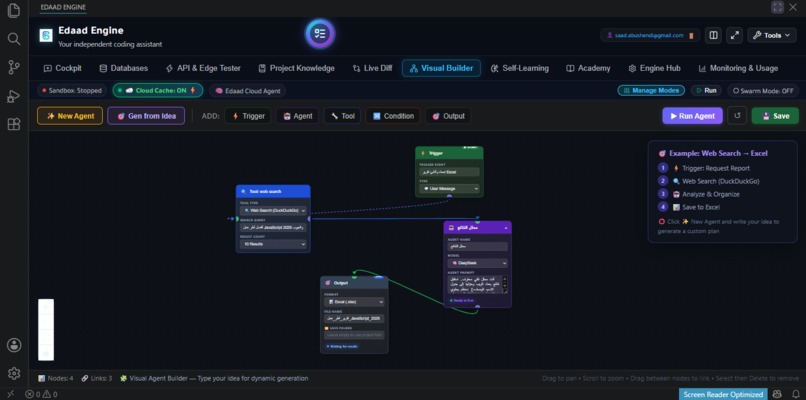This screenshot has width=806, height=400.
Task: Click the Save Folder field in Output node
Action: tap(354, 335)
